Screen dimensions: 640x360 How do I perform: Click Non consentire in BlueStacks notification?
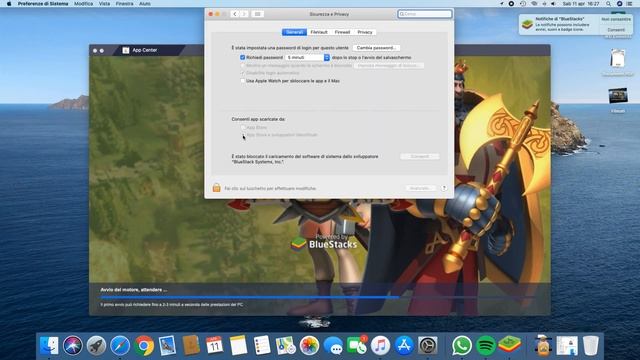616,19
